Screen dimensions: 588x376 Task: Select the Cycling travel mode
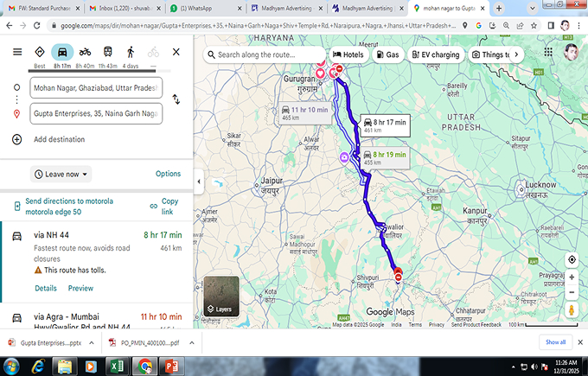click(153, 52)
